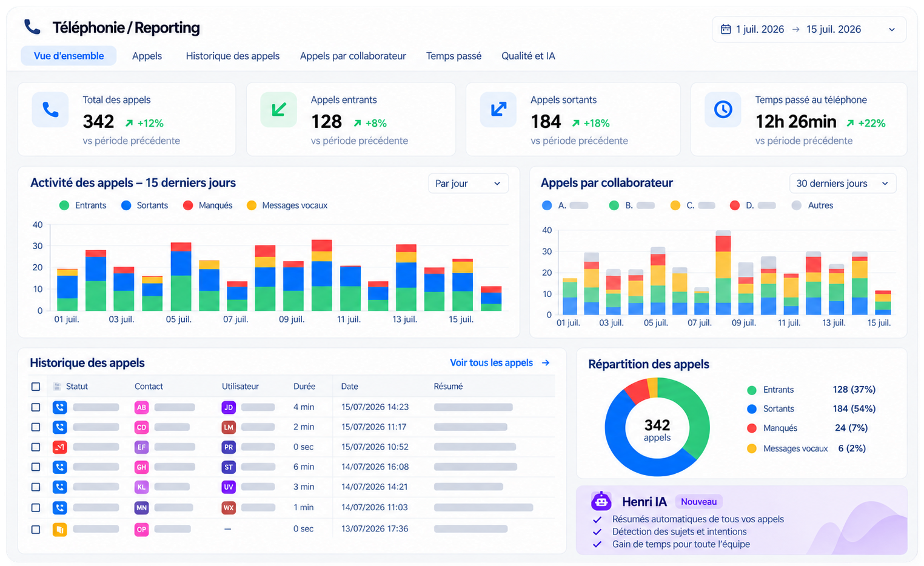Image resolution: width=924 pixels, height=566 pixels.
Task: Open the 30 derniers jours dropdown
Action: [843, 184]
